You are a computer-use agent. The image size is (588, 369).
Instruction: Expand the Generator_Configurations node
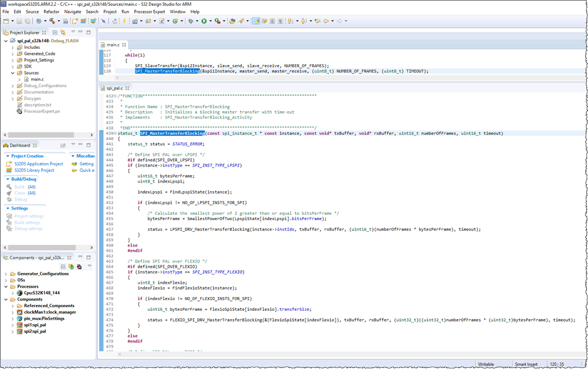[x=6, y=274]
